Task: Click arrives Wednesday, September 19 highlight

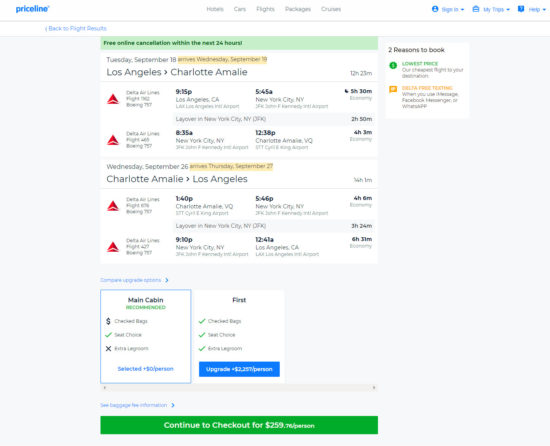Action: click(222, 59)
